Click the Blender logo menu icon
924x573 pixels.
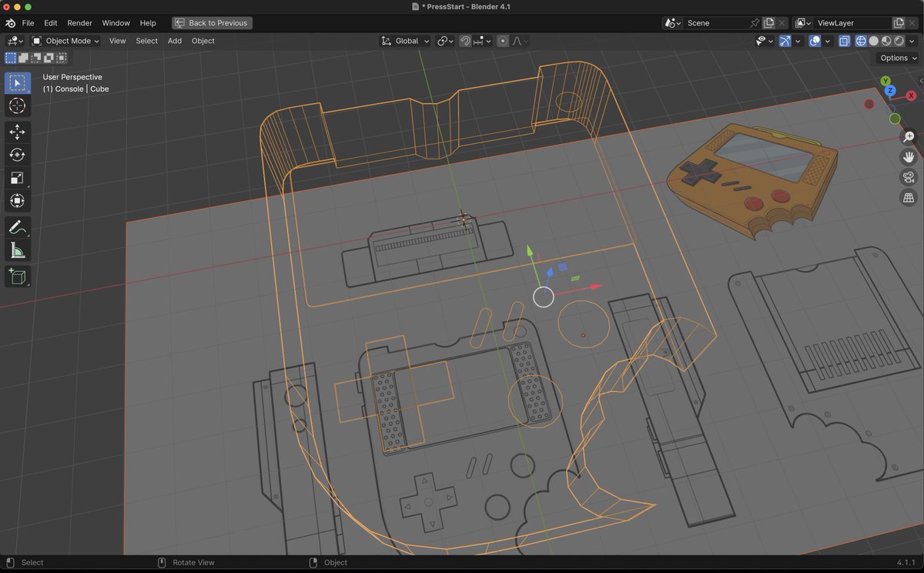click(11, 23)
